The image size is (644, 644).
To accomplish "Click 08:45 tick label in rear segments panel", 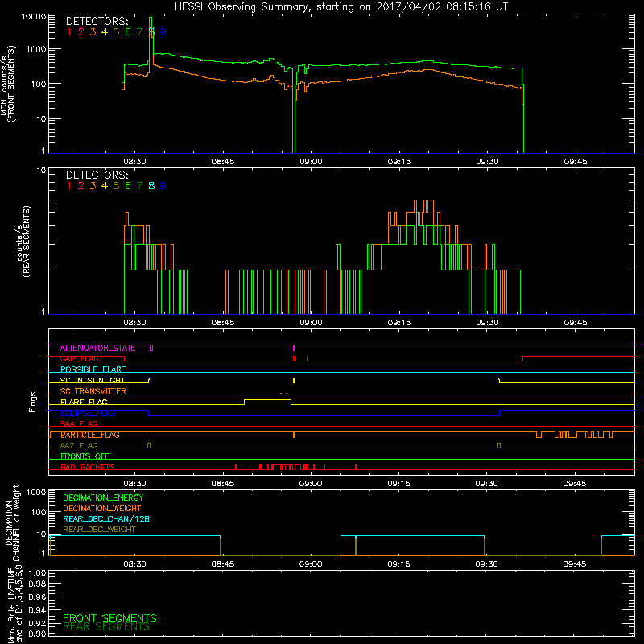I will pyautogui.click(x=223, y=323).
